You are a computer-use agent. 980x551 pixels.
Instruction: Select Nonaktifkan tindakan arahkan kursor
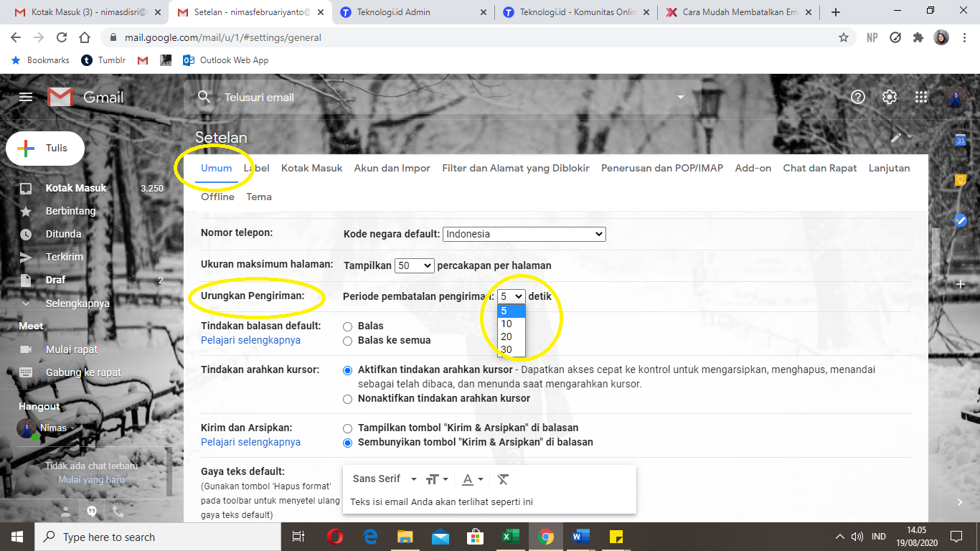[348, 399]
